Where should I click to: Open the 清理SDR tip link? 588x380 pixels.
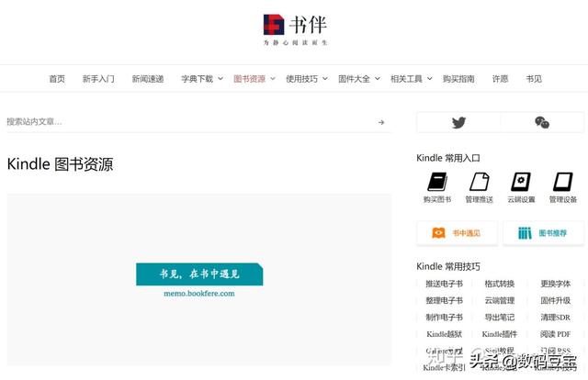coord(555,318)
